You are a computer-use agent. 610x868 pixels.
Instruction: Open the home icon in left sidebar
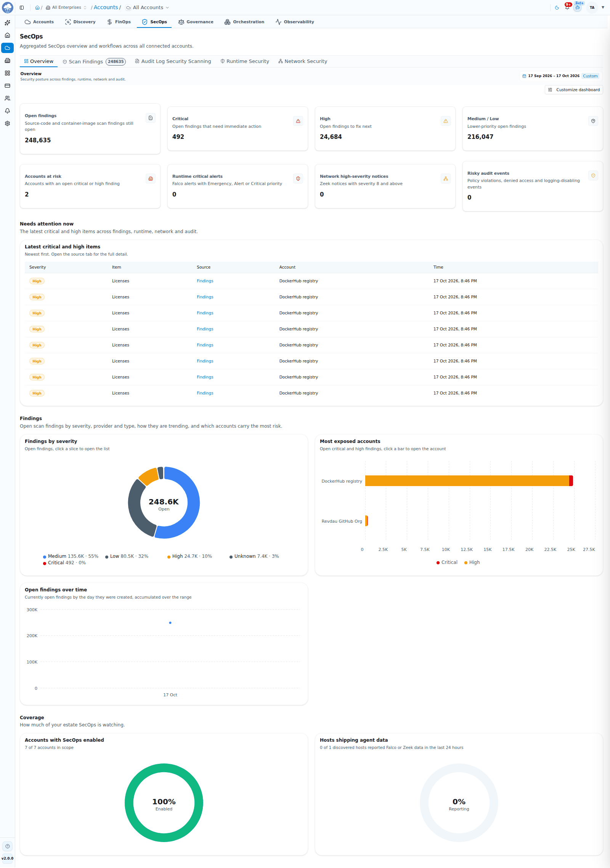7,35
